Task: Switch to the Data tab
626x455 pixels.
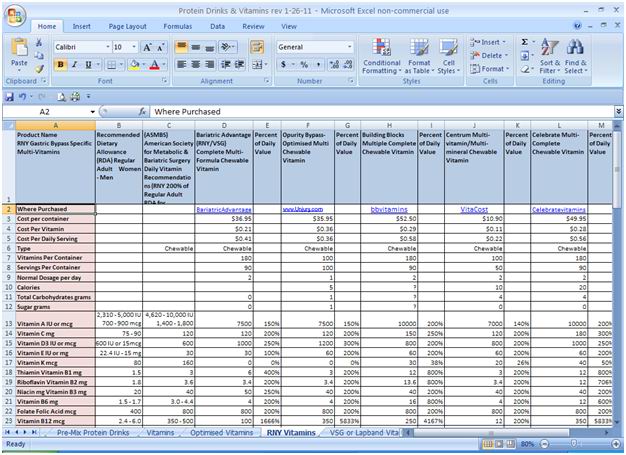Action: point(217,26)
